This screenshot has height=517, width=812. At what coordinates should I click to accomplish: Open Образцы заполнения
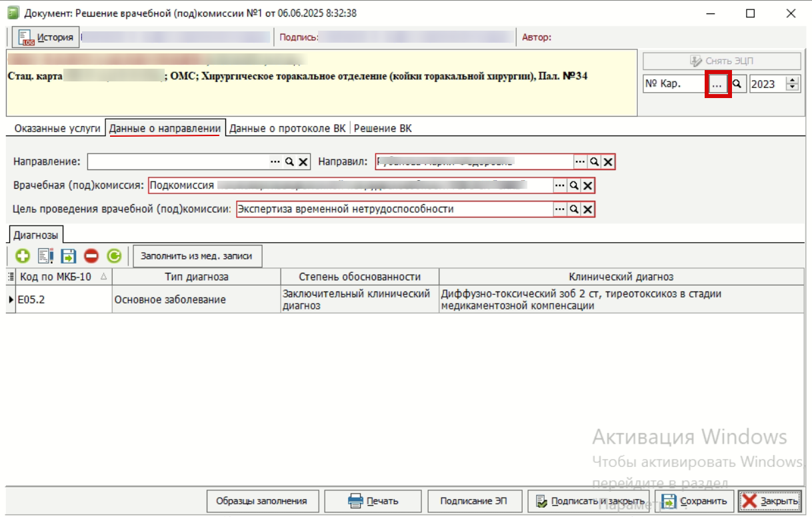[262, 500]
